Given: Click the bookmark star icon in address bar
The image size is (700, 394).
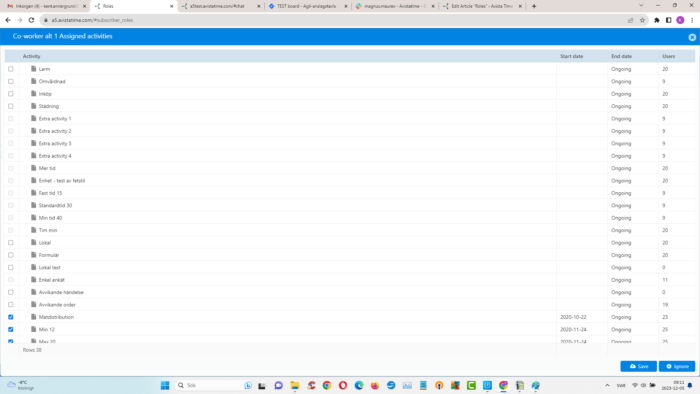Looking at the screenshot, I should pyautogui.click(x=642, y=20).
